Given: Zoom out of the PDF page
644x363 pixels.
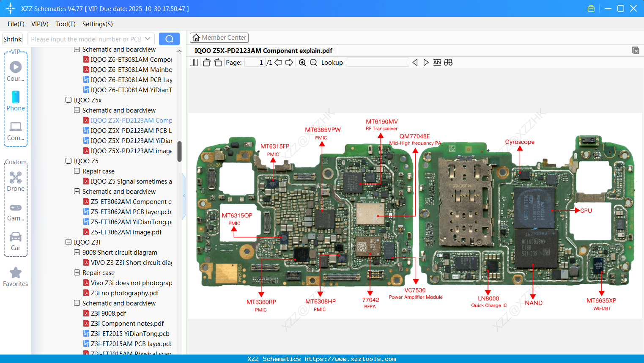Looking at the screenshot, I should (x=313, y=62).
